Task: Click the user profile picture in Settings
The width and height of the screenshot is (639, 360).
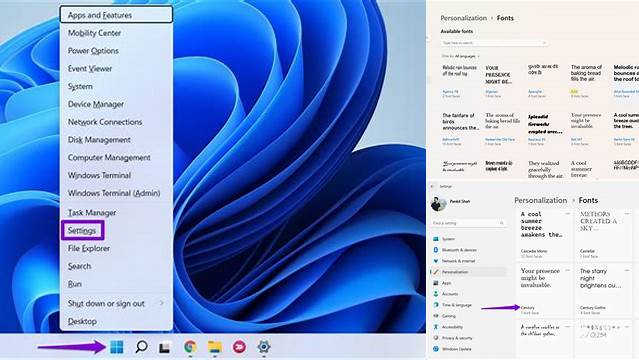Action: coord(438,204)
